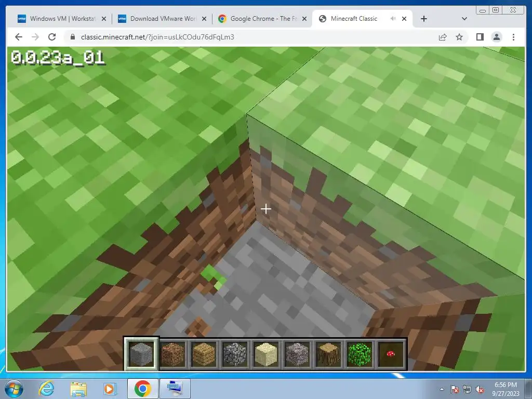Select the wood log block in hotbar
Screen dimensions: 532x399
[328, 354]
